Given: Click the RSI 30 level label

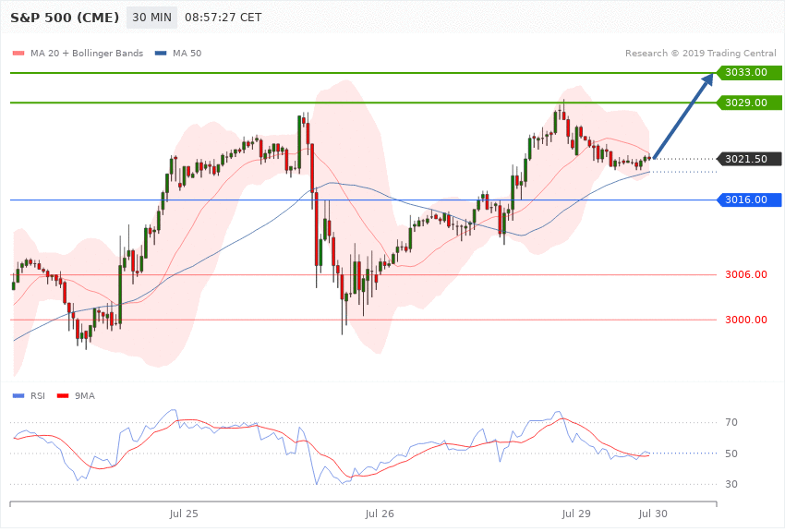Looking at the screenshot, I should [731, 484].
